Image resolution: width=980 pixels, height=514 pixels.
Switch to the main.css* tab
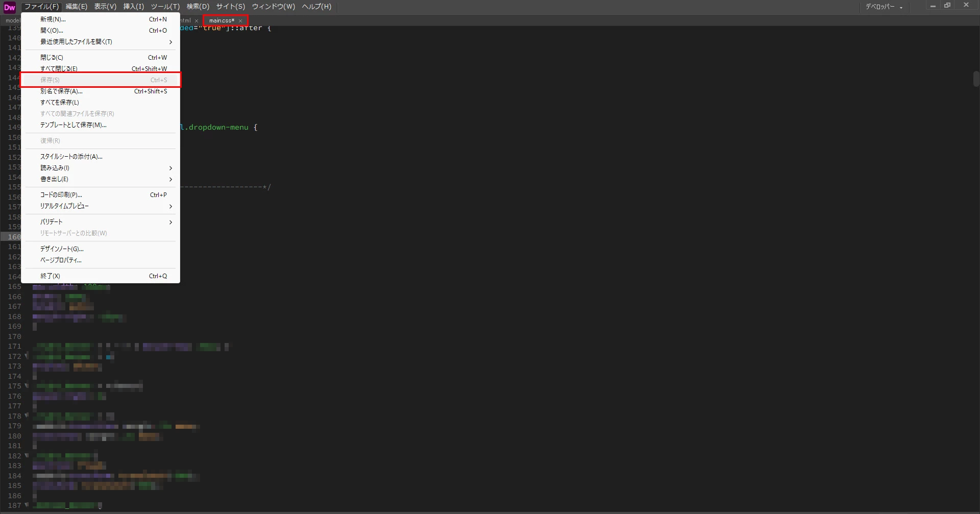coord(222,21)
